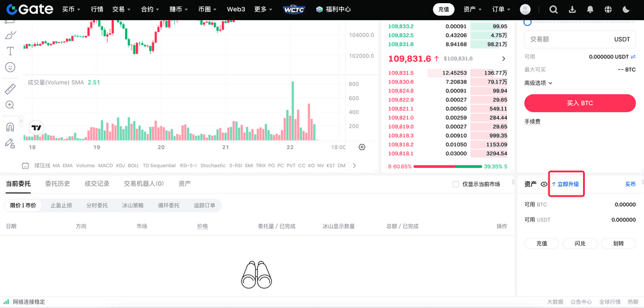Switch to the 委托历史 tab
Viewport: 644px width, 308px height.
57,184
